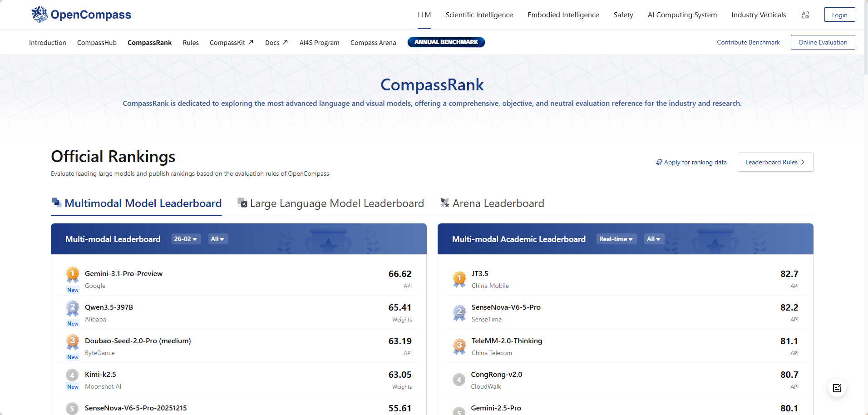868x415 pixels.
Task: Click the Contribute Benchmark link
Action: coord(749,42)
